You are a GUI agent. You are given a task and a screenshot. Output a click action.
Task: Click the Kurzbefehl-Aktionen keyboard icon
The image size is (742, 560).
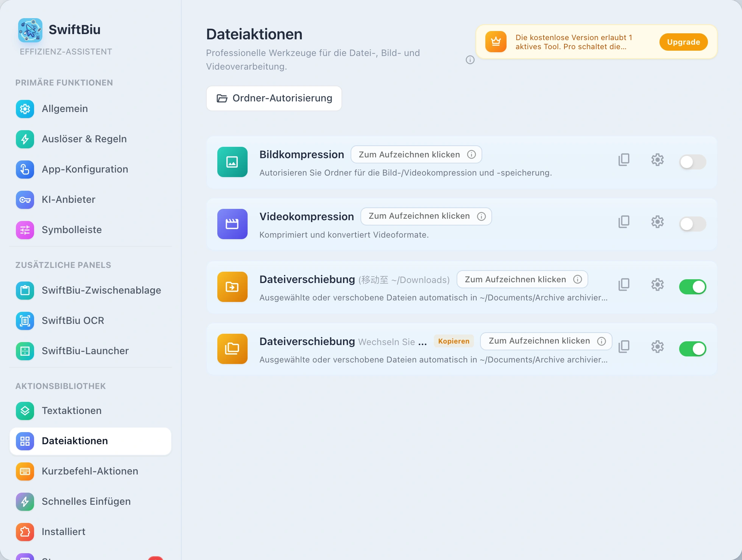tap(25, 471)
